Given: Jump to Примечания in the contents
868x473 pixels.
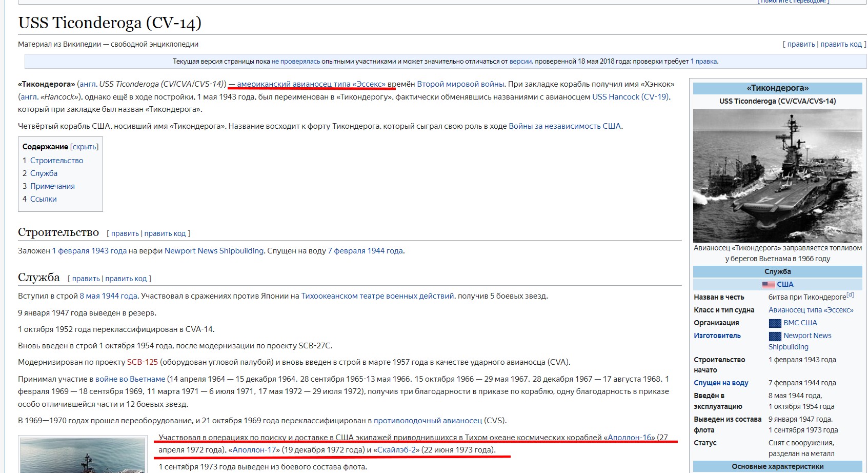Looking at the screenshot, I should tap(52, 186).
